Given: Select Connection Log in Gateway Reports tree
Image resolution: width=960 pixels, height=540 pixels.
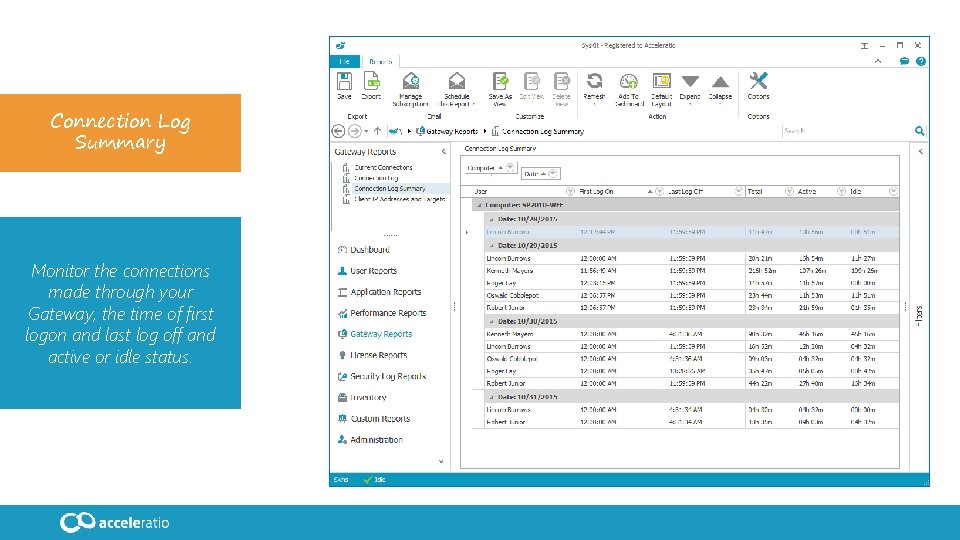Looking at the screenshot, I should [x=376, y=178].
